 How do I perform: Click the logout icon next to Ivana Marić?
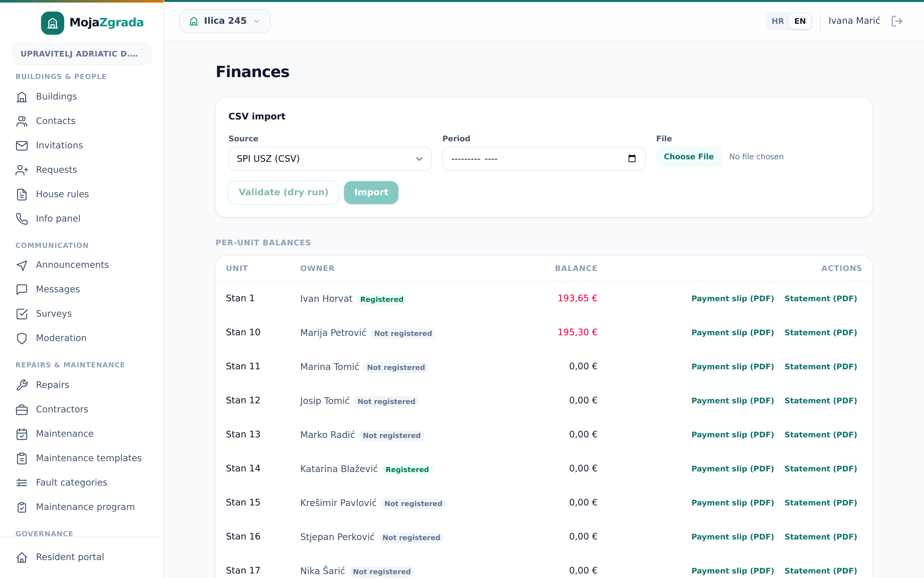897,21
